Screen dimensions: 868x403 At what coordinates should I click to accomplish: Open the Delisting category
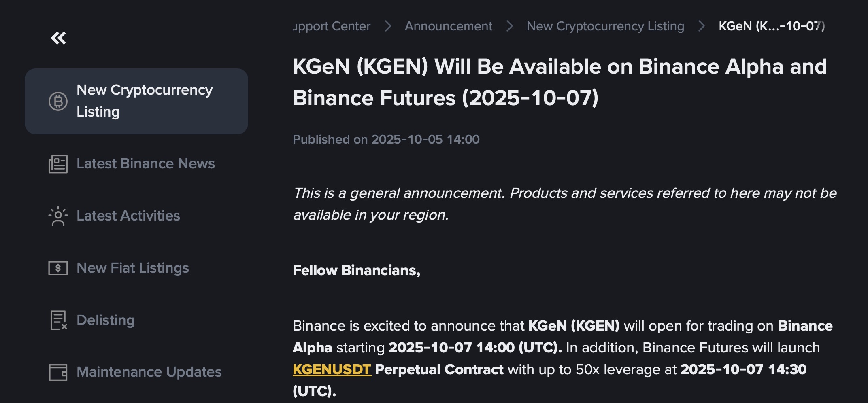105,320
